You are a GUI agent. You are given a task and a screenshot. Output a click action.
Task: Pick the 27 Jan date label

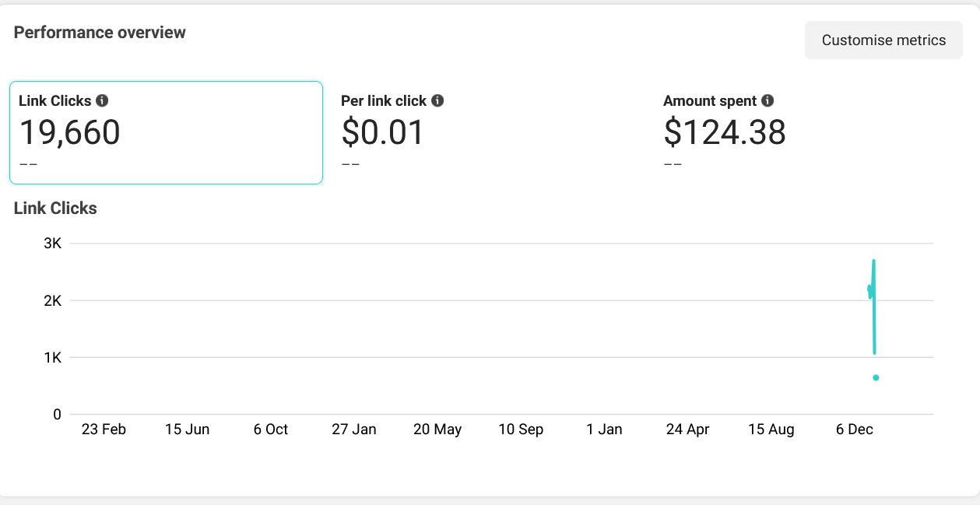[354, 430]
